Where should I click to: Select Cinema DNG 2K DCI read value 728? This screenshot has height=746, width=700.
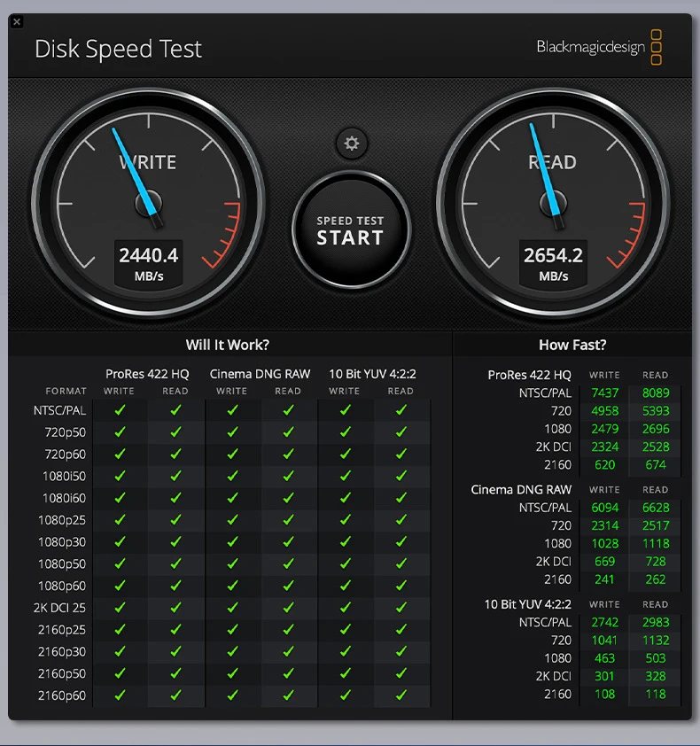pos(656,562)
